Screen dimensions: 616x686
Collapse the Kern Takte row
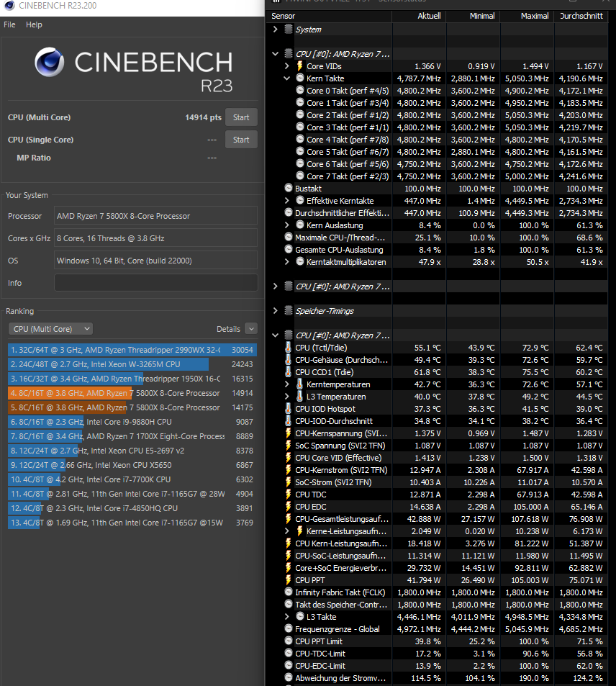tap(287, 78)
